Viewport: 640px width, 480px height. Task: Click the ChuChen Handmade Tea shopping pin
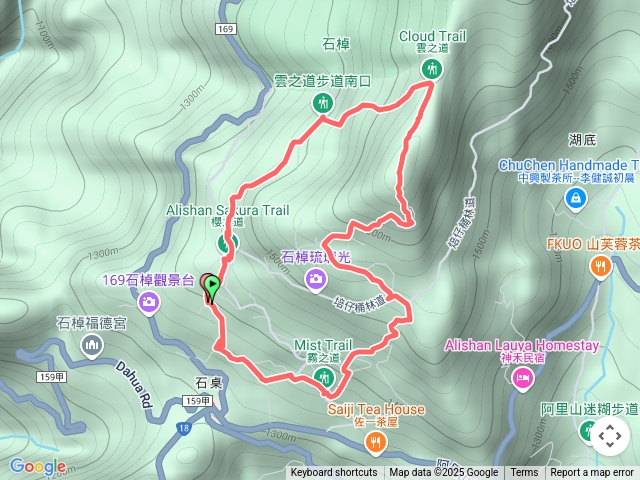pyautogui.click(x=576, y=199)
